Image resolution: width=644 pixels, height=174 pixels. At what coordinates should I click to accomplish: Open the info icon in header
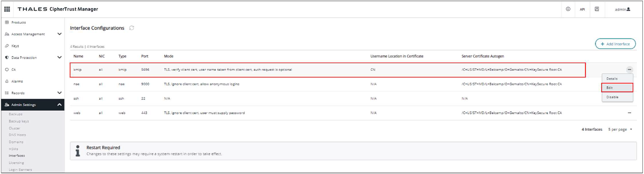click(568, 9)
